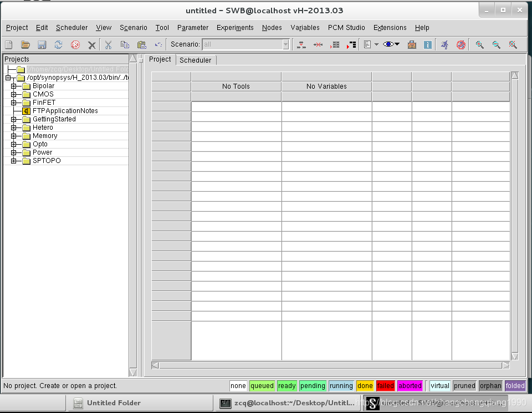Toggle the eye visualization icon
This screenshot has width=532, height=413.
(388, 44)
